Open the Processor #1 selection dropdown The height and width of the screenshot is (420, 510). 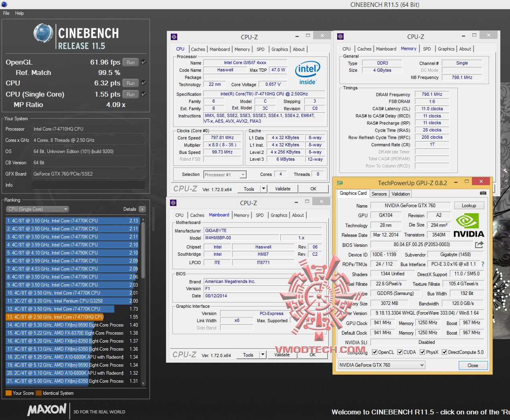225,175
